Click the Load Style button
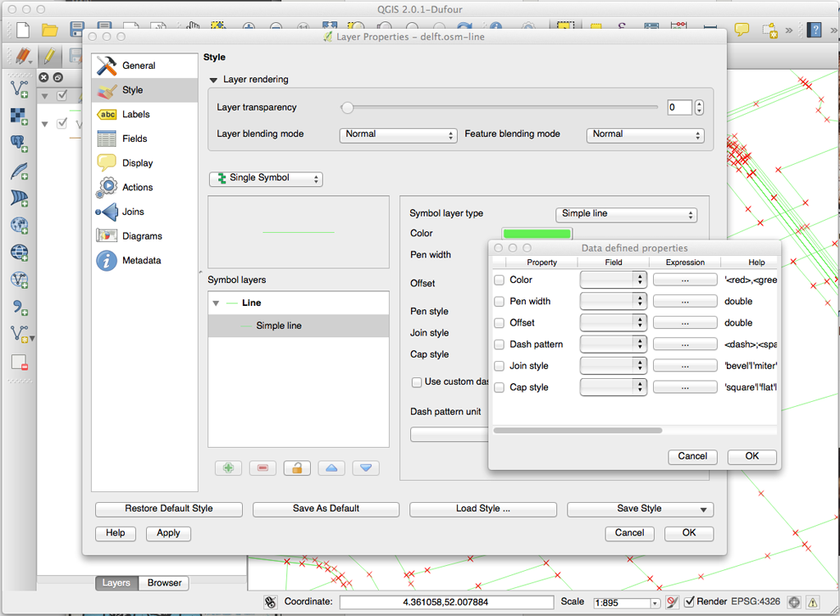This screenshot has height=616, width=840. (x=483, y=509)
